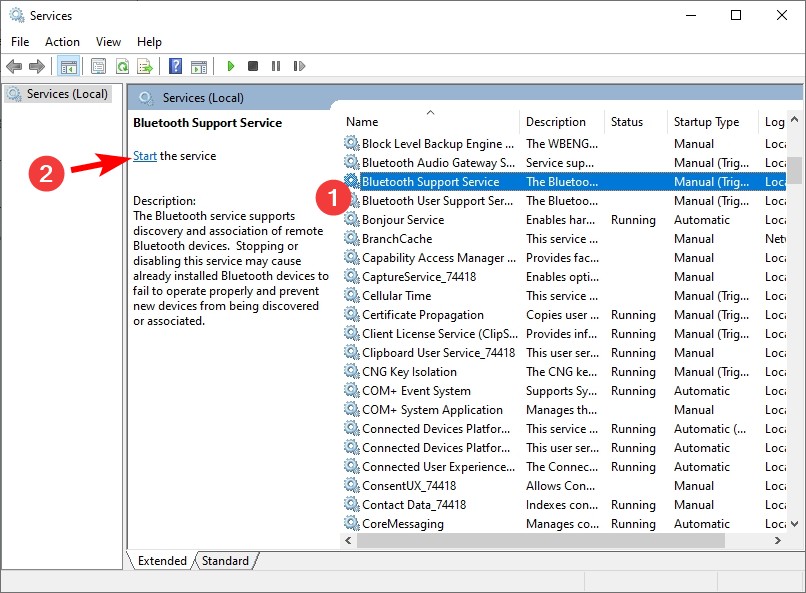The width and height of the screenshot is (806, 593).
Task: Select Bluetooth User Support Service row
Action: (564, 200)
